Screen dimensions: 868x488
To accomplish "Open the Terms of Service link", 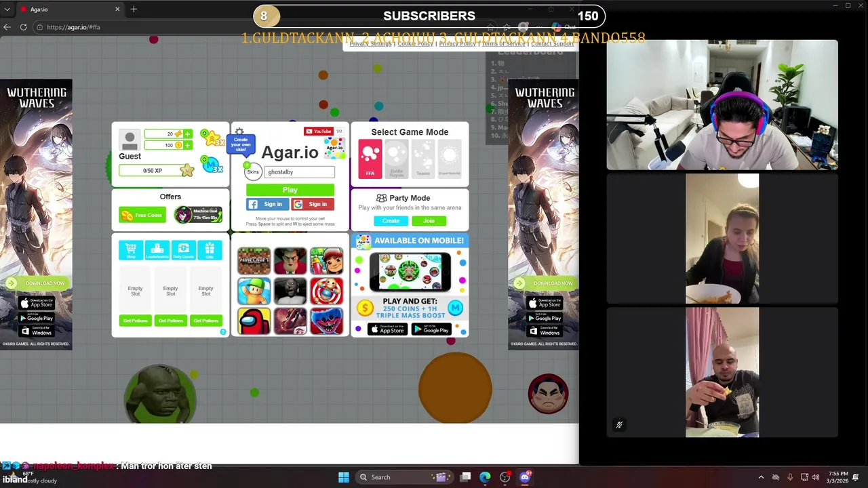I will (503, 44).
